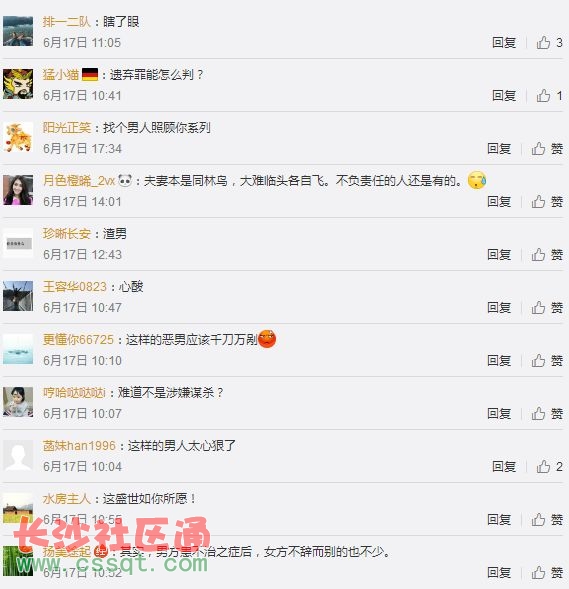Like 猛小猫's comment about 遗弃罪
This screenshot has width=569, height=589.
pos(549,96)
